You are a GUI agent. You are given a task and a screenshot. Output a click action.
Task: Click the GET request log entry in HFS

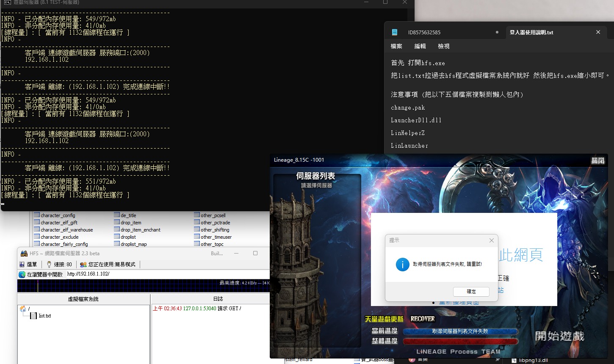click(197, 309)
